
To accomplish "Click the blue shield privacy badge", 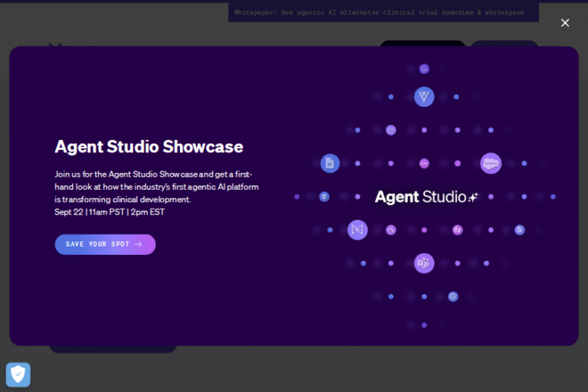I will pyautogui.click(x=18, y=374).
